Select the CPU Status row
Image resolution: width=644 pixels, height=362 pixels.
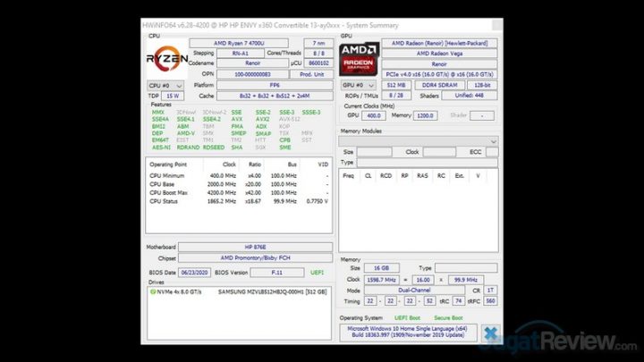point(239,201)
